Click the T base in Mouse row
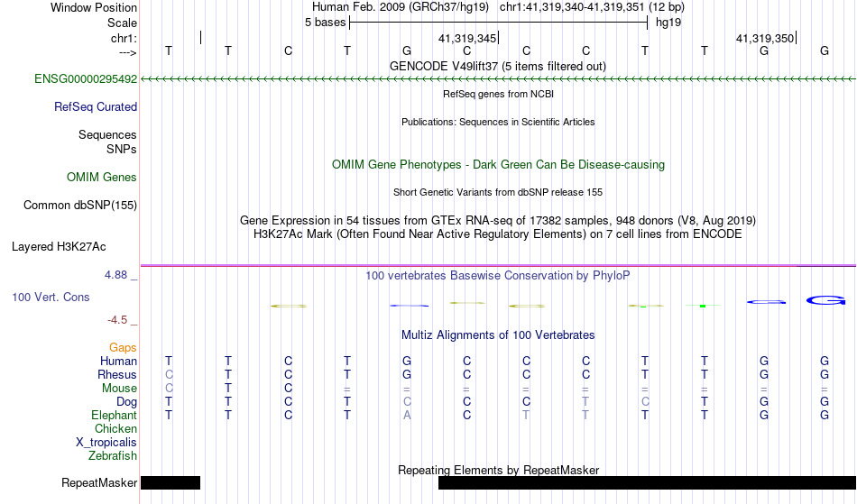Image resolution: width=857 pixels, height=504 pixels. (228, 389)
